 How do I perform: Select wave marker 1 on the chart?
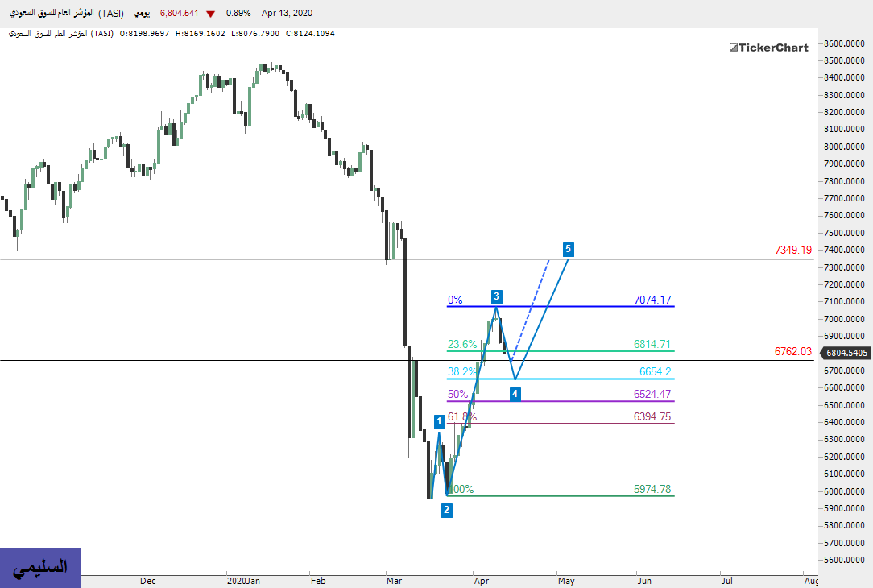point(439,421)
